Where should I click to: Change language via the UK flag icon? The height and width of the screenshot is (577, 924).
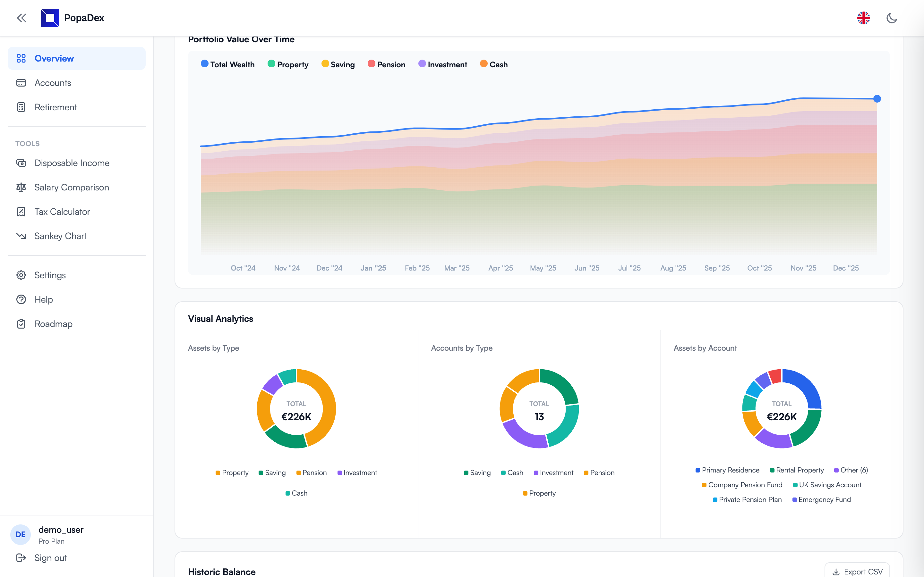coord(864,18)
